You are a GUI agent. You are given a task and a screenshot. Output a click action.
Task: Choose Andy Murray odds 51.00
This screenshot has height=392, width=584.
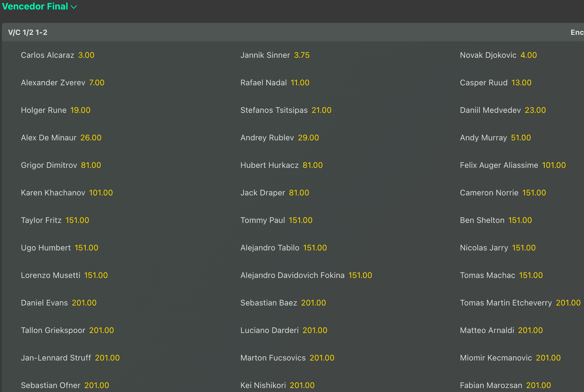pyautogui.click(x=495, y=138)
